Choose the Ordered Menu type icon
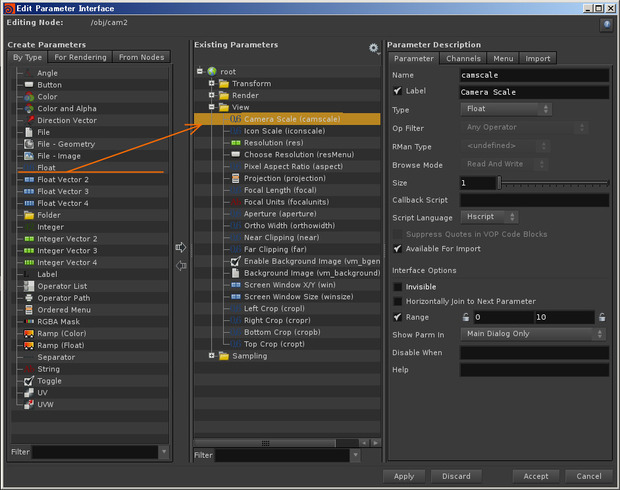 29,310
